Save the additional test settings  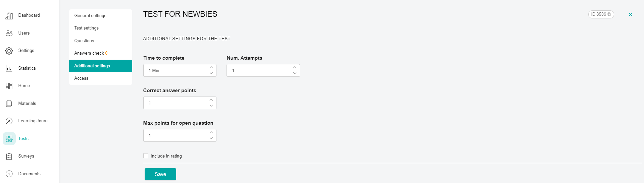(160, 174)
